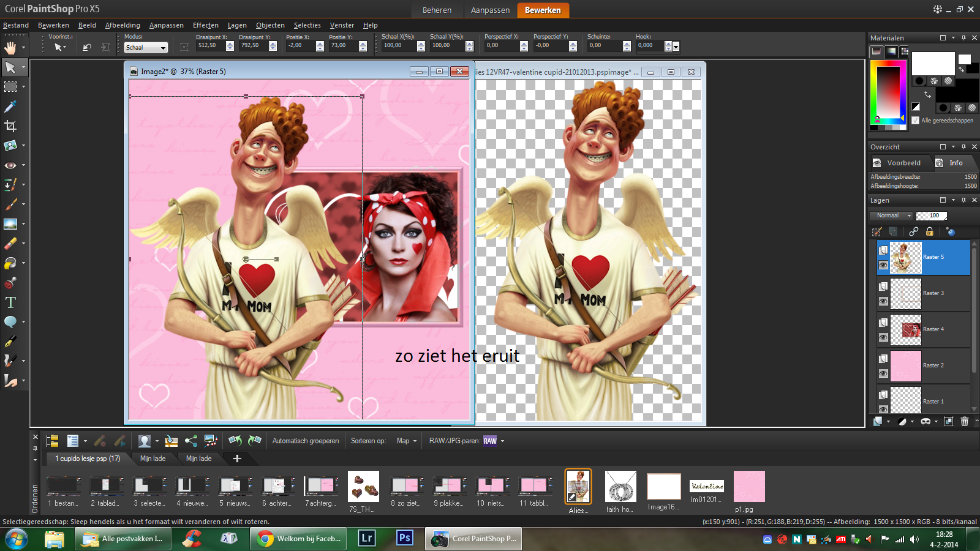Open the Bestand menu
Screen dimensions: 980x551
16,25
